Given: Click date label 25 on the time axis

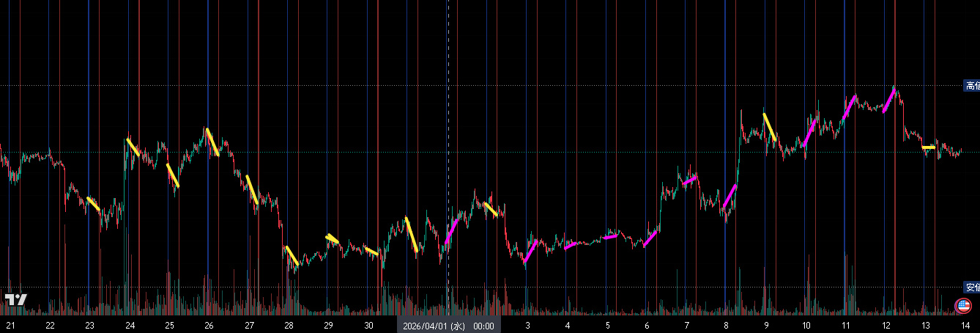Looking at the screenshot, I should click(x=169, y=326).
